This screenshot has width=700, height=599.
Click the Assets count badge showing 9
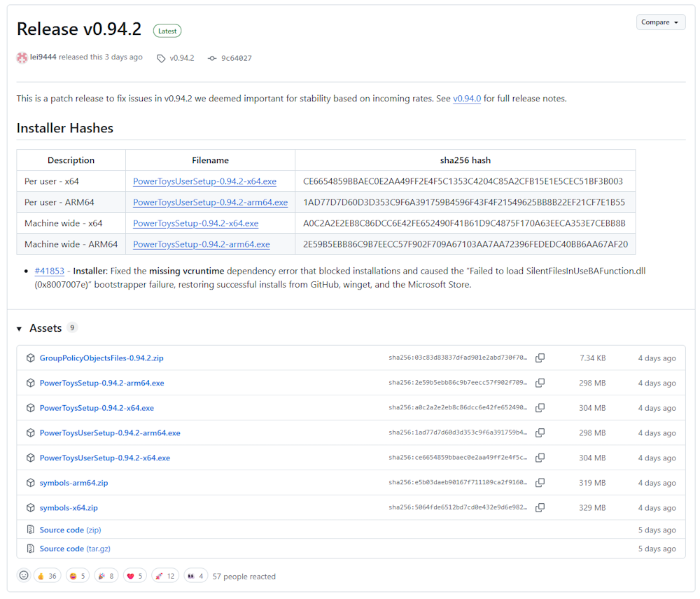click(72, 327)
